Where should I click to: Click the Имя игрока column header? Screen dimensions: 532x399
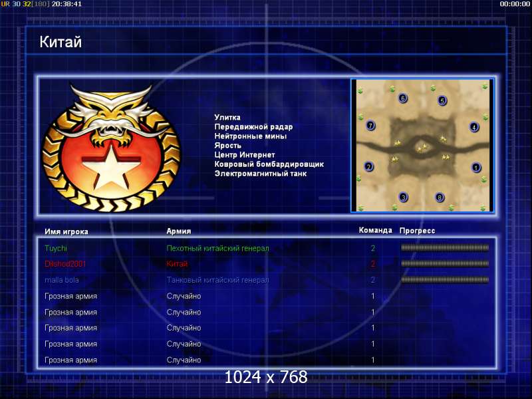66,231
